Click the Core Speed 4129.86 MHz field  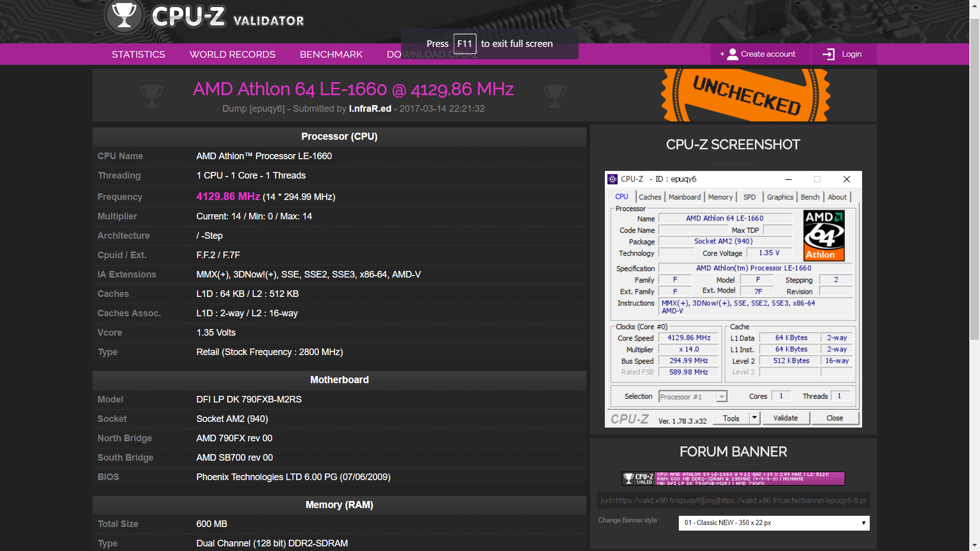(689, 338)
